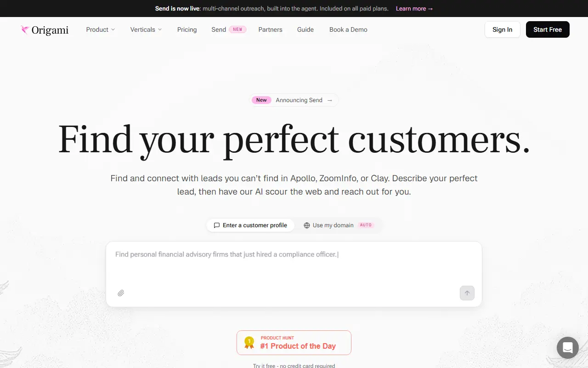The width and height of the screenshot is (588, 368).
Task: Open the chat support bubble
Action: [x=568, y=348]
